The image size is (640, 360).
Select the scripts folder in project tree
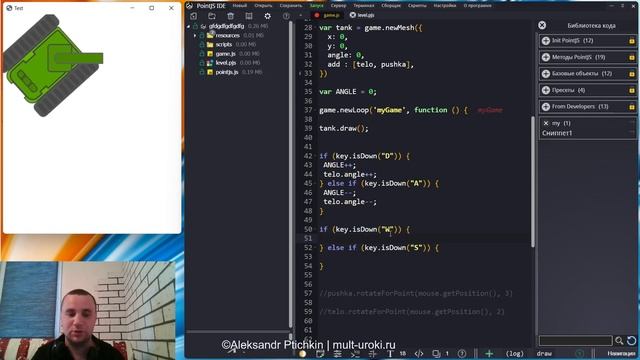224,44
